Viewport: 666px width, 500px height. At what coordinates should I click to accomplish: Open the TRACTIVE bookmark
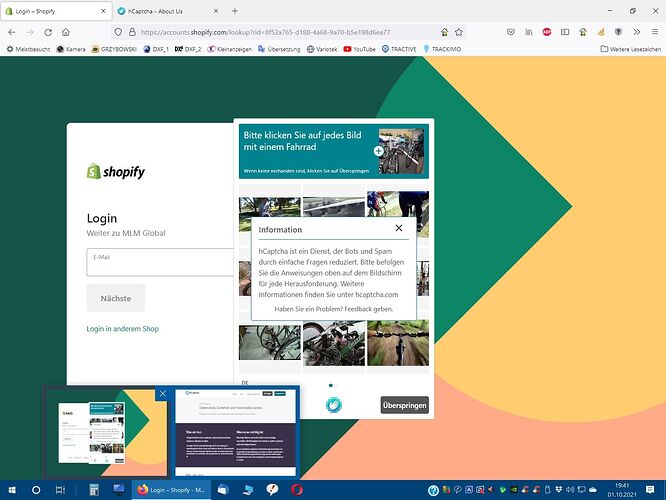tap(399, 49)
